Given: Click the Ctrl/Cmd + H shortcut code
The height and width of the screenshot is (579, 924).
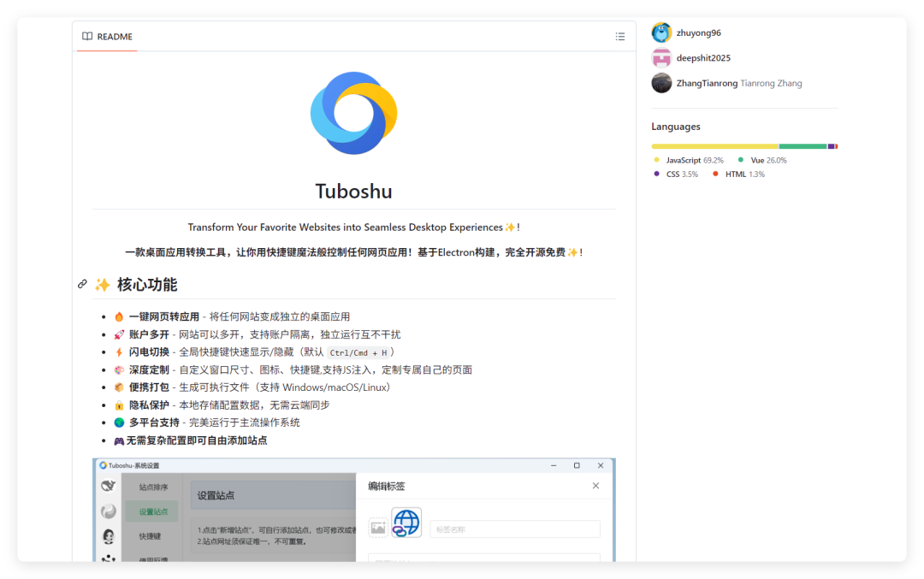Looking at the screenshot, I should 358,353.
